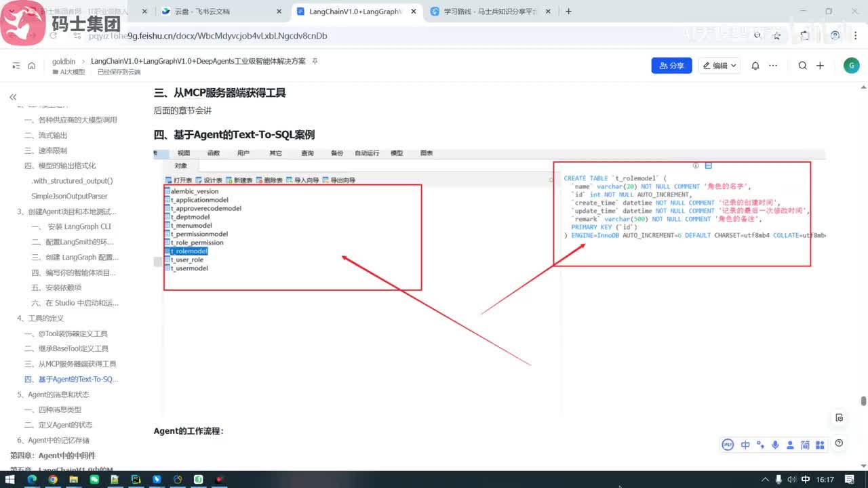Open notifications bell icon

tap(755, 66)
